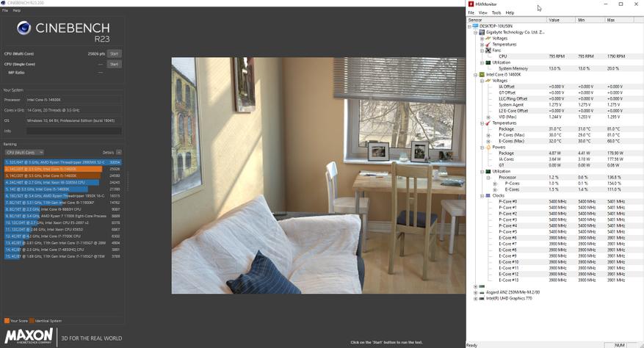Click the Temperatures icon under Intel Core i5
644x348 pixels.
tap(488, 123)
